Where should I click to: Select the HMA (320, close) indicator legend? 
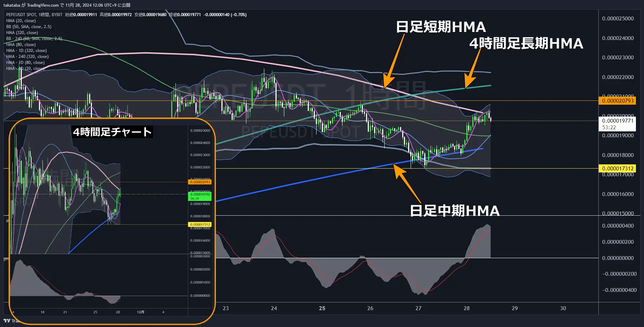22,33
